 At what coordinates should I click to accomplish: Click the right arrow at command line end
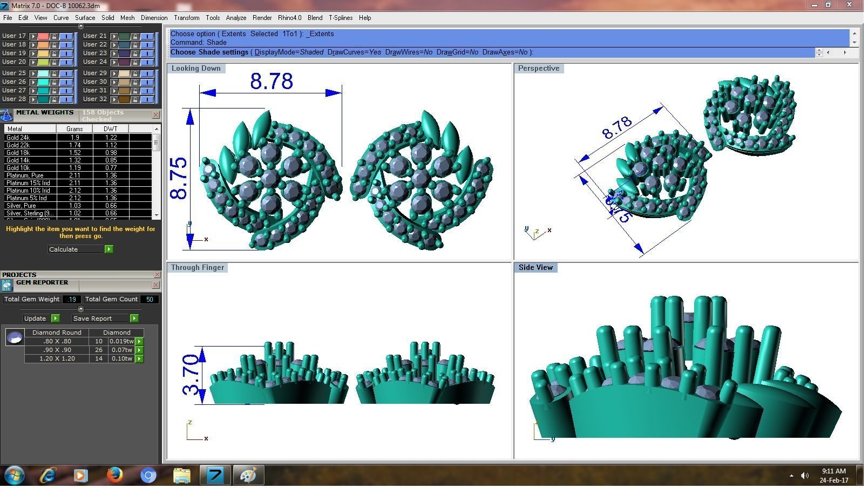click(849, 53)
